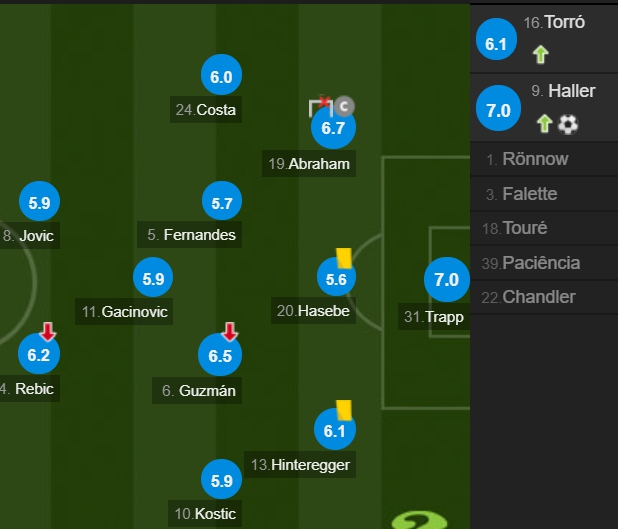618x529 pixels.
Task: Click Guzmán's red substituted-off arrow
Action: (229, 332)
